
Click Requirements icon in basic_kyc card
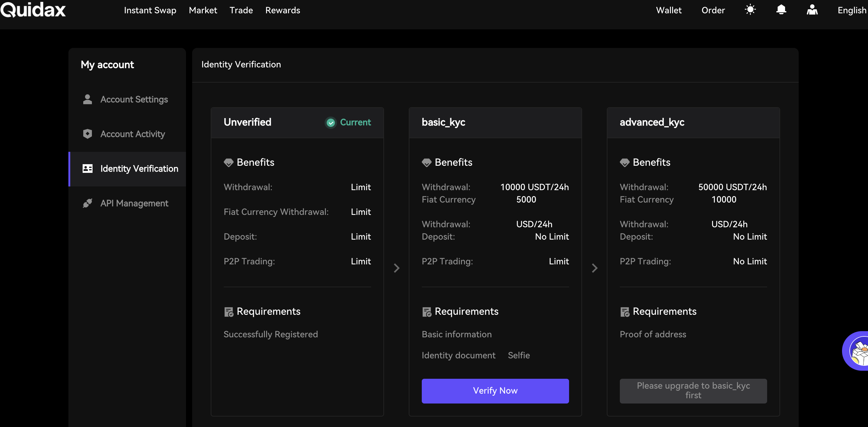pyautogui.click(x=427, y=312)
